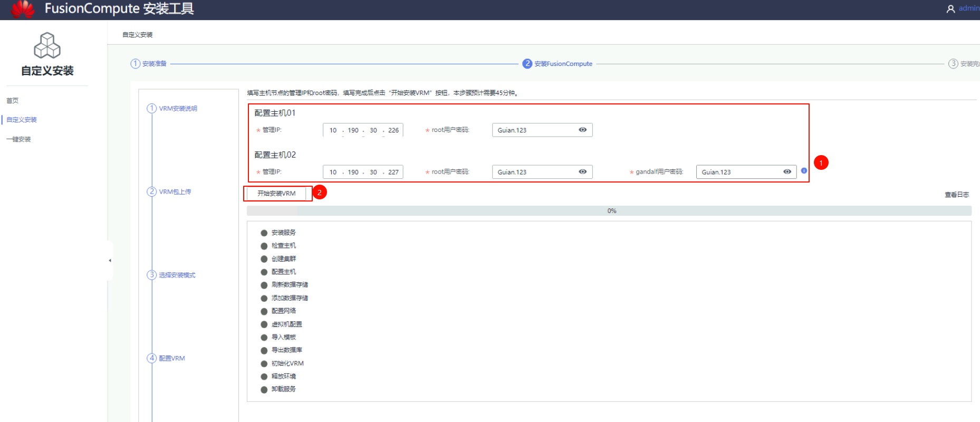Click step 3 circle at top right
This screenshot has height=422, width=980.
[x=953, y=64]
